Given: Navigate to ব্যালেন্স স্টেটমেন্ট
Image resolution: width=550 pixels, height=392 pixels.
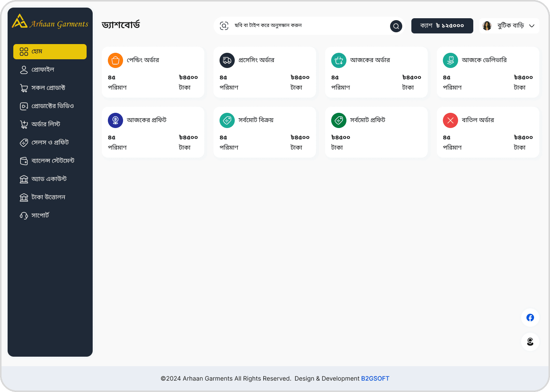Looking at the screenshot, I should click(52, 161).
